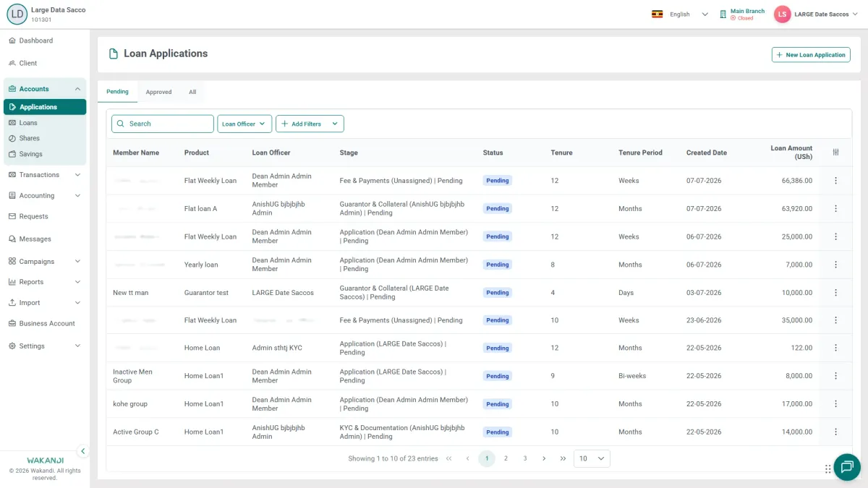This screenshot has height=488, width=868.
Task: Open Loans under Accounts
Action: coord(45,123)
